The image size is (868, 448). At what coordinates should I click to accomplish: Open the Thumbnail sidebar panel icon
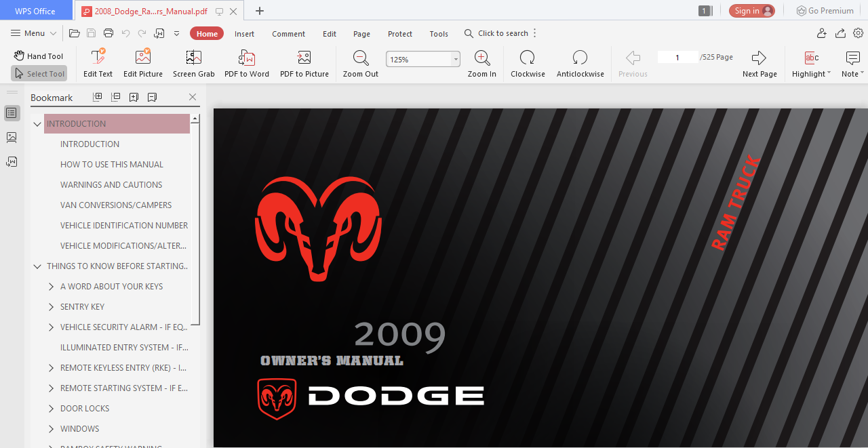tap(12, 138)
